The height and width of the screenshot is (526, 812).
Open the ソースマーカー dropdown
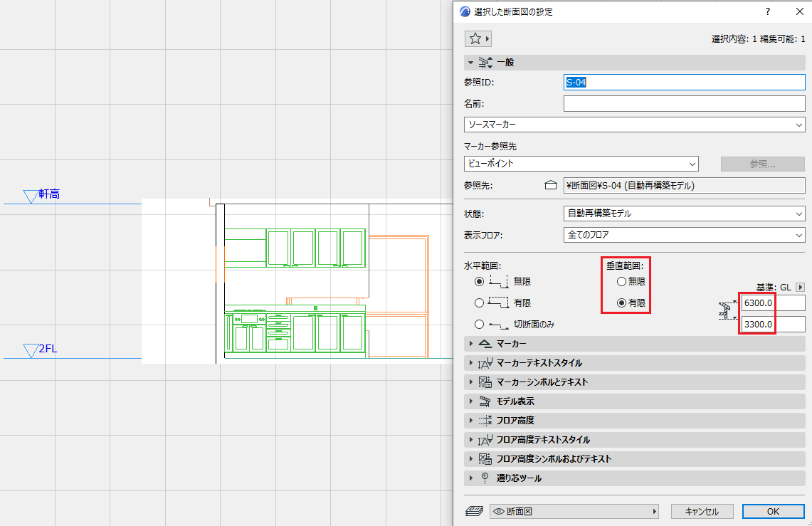click(x=634, y=125)
